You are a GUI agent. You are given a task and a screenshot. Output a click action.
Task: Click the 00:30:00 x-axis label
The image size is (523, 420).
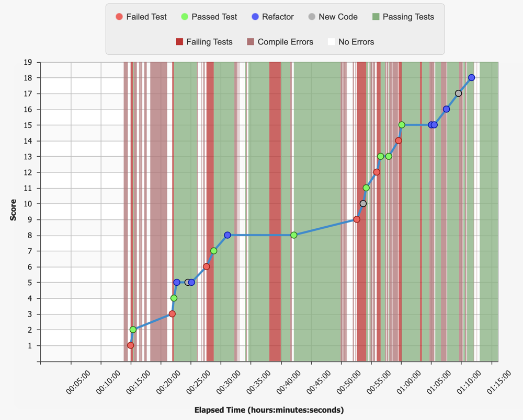click(229, 382)
